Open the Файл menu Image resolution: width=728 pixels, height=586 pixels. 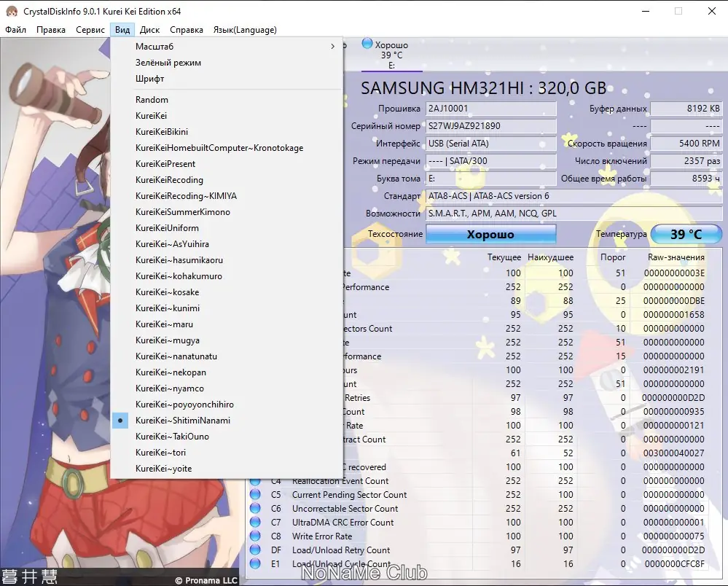click(16, 30)
